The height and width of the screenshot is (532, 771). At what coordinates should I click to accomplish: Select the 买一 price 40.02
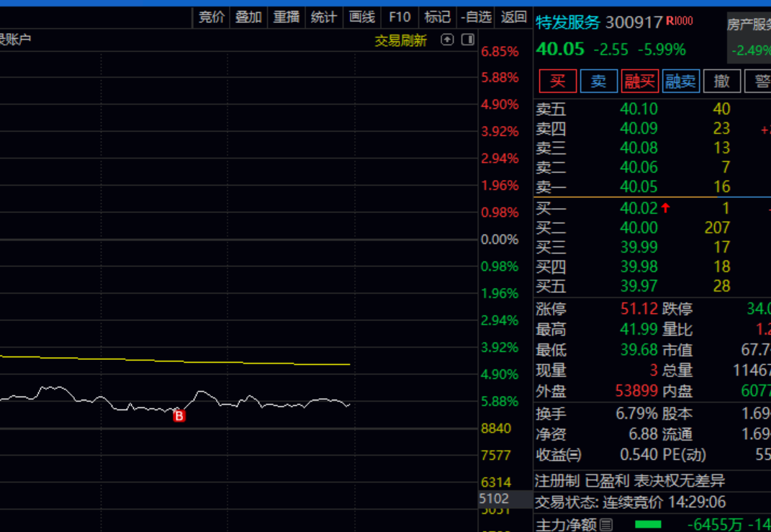click(639, 208)
